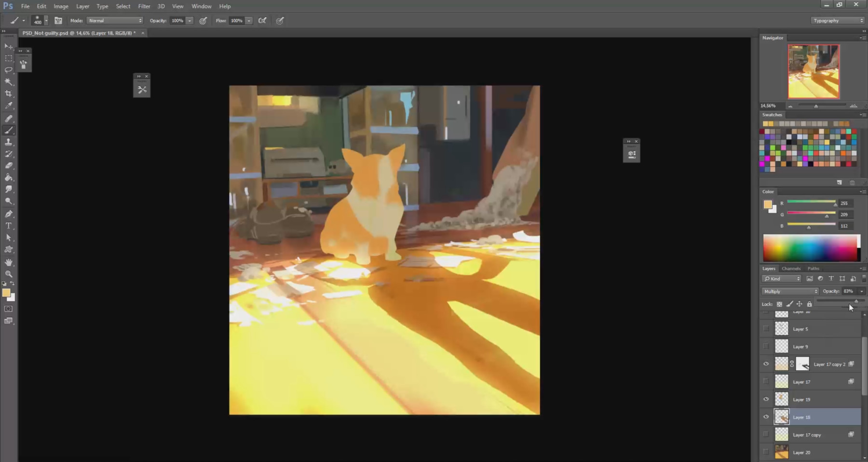Select the Healing Brush tool
This screenshot has width=868, height=462.
[x=9, y=118]
